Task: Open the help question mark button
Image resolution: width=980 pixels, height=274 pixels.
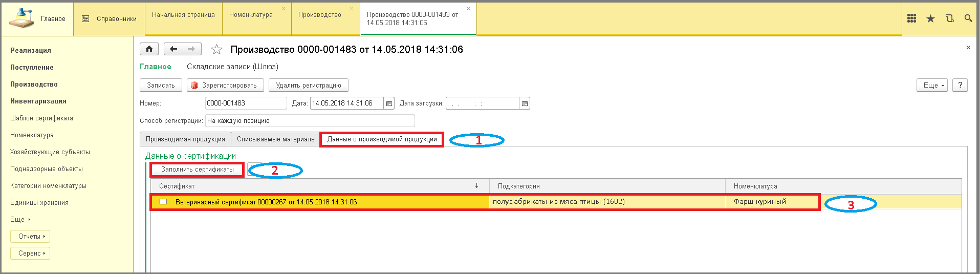Action: pyautogui.click(x=960, y=85)
